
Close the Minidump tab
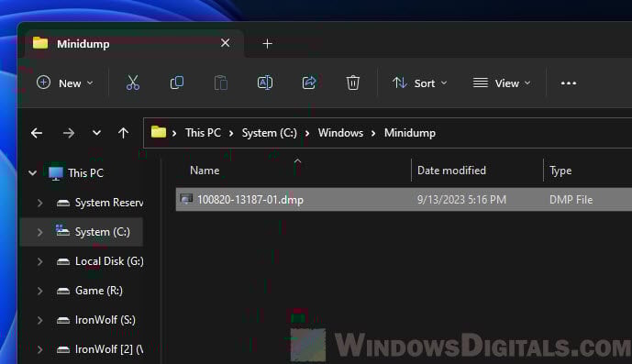click(226, 43)
